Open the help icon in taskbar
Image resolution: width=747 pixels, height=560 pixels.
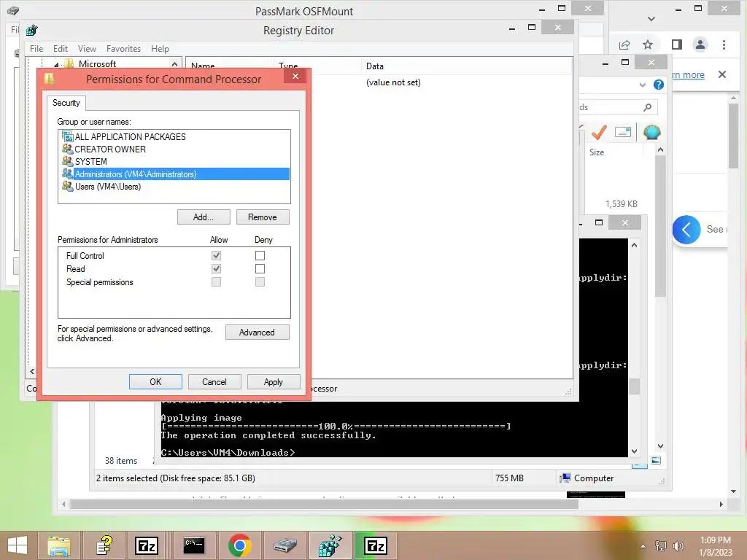point(104,545)
